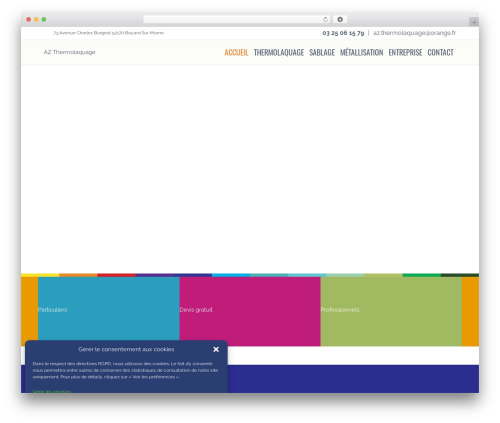Click the yellow minimize window button

(36, 19)
